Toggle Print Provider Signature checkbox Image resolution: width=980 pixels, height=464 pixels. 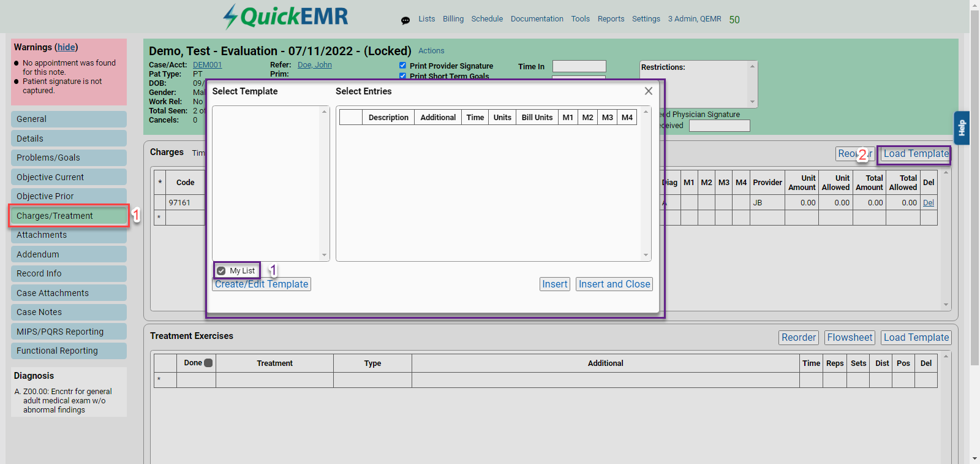pyautogui.click(x=402, y=66)
